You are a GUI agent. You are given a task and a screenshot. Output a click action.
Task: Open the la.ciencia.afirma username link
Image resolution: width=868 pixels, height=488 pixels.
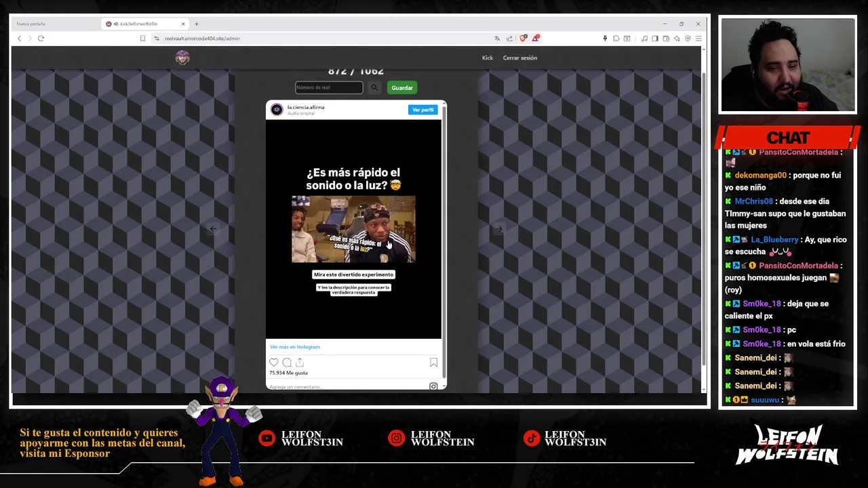pyautogui.click(x=306, y=107)
